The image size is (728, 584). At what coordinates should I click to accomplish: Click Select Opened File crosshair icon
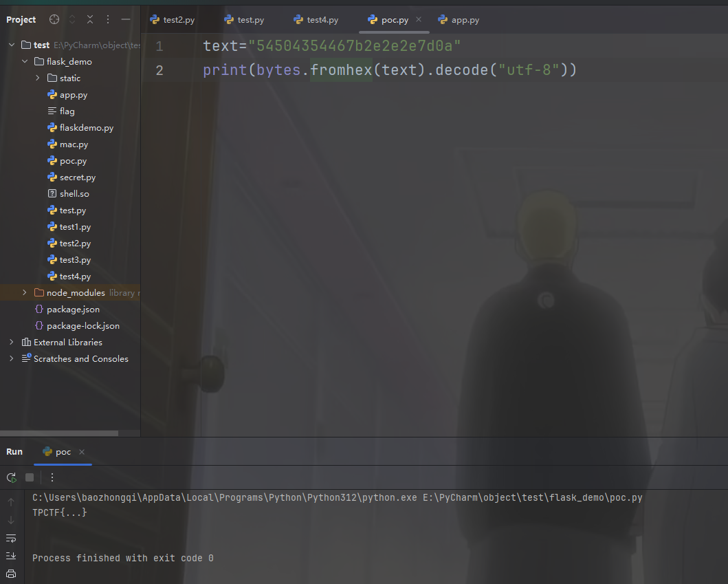click(x=54, y=19)
